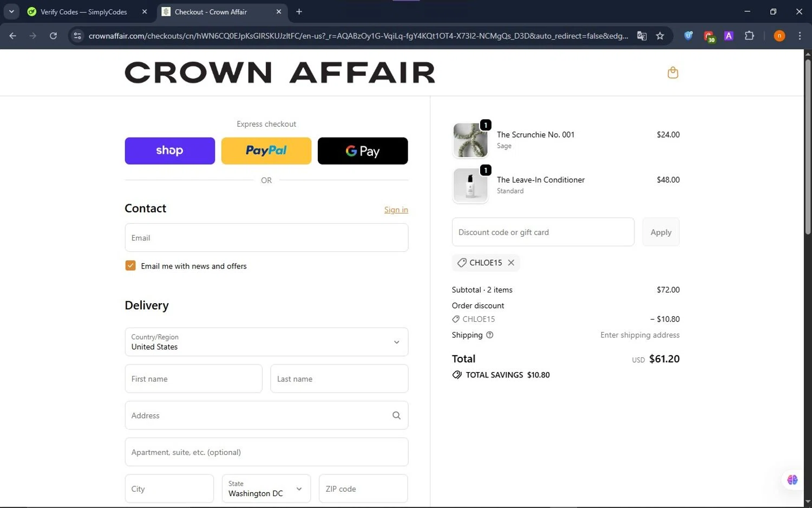Viewport: 812px width, 508px height.
Task: Open the State dropdown showing Washington DC
Action: (x=266, y=489)
